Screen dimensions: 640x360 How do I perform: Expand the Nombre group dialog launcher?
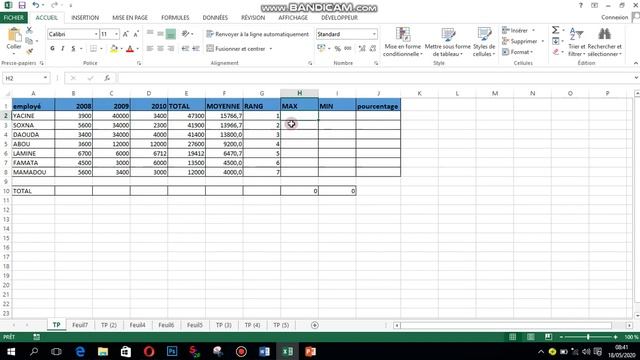coord(376,63)
